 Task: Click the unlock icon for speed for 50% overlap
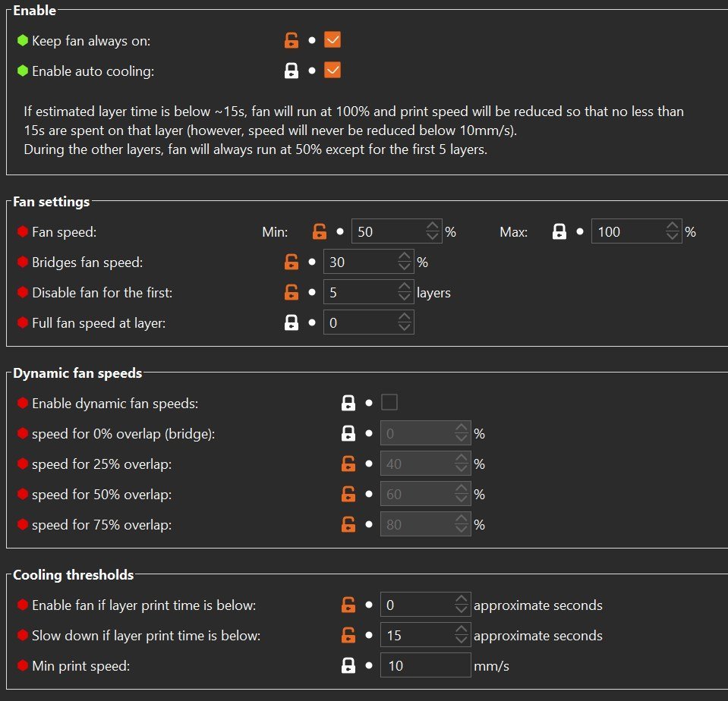click(x=348, y=494)
